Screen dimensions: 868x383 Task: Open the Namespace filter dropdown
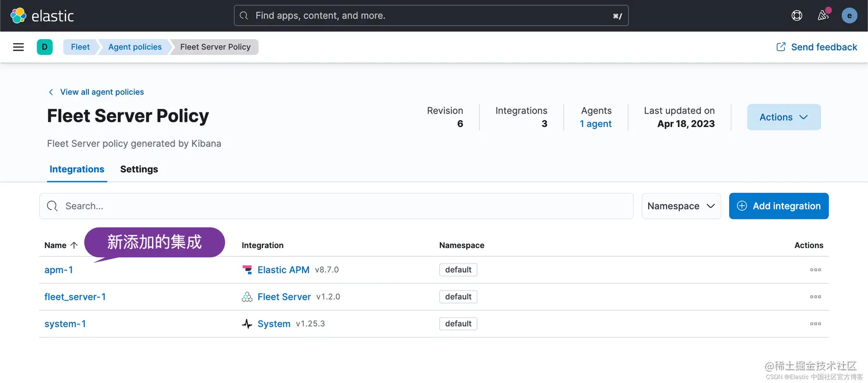[x=681, y=206]
